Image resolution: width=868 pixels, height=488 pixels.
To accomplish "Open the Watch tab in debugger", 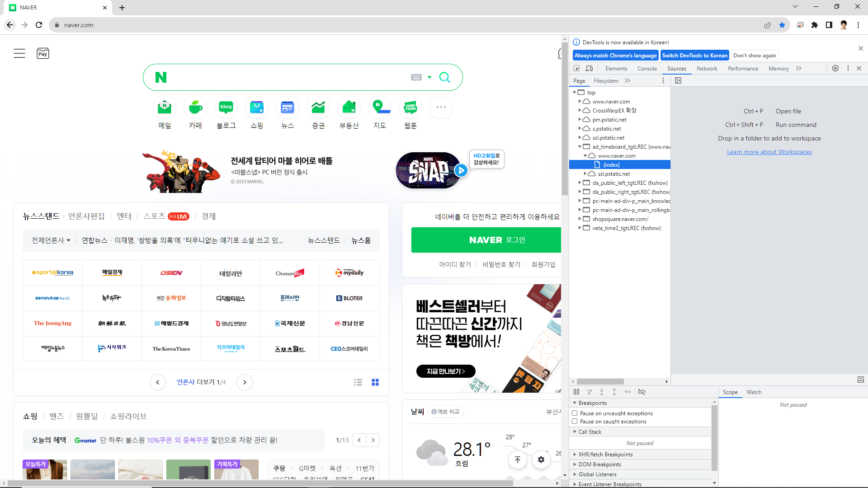I will (754, 392).
